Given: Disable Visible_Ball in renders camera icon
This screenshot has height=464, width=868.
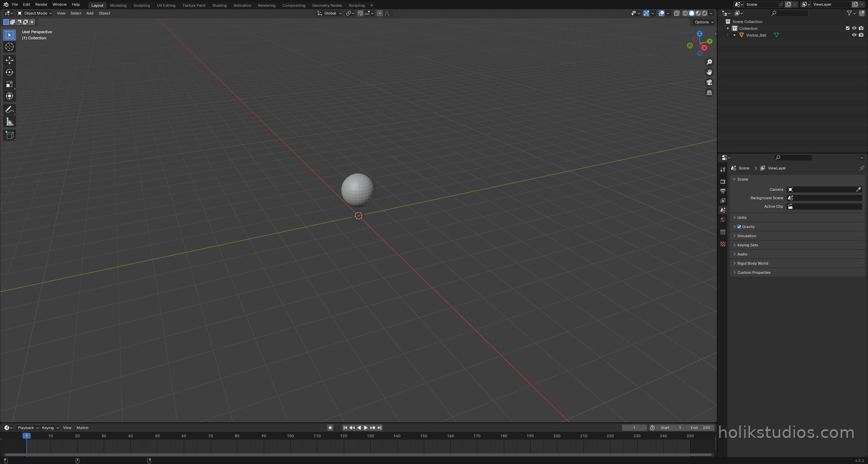Looking at the screenshot, I should 861,35.
